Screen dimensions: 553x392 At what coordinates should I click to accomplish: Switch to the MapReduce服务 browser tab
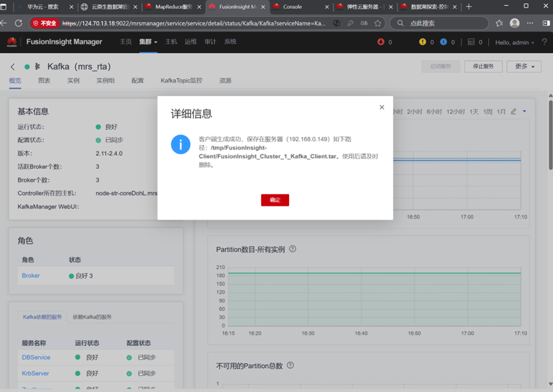tap(173, 6)
